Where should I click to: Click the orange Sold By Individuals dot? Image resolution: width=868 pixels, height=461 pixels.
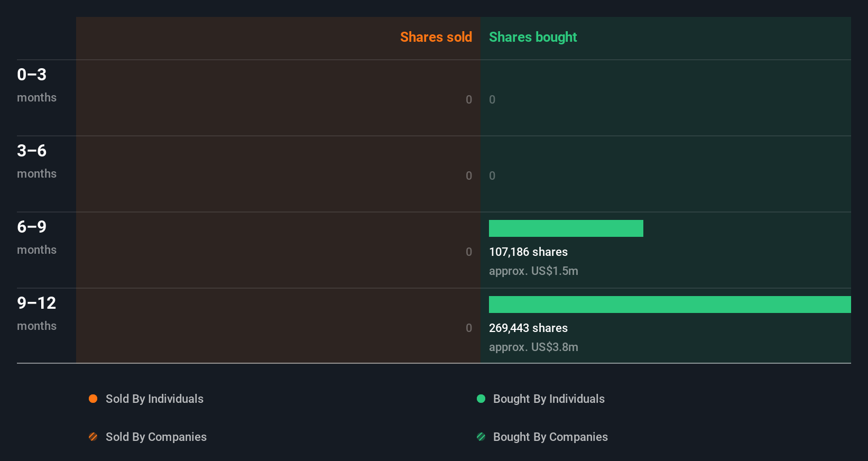click(x=93, y=399)
